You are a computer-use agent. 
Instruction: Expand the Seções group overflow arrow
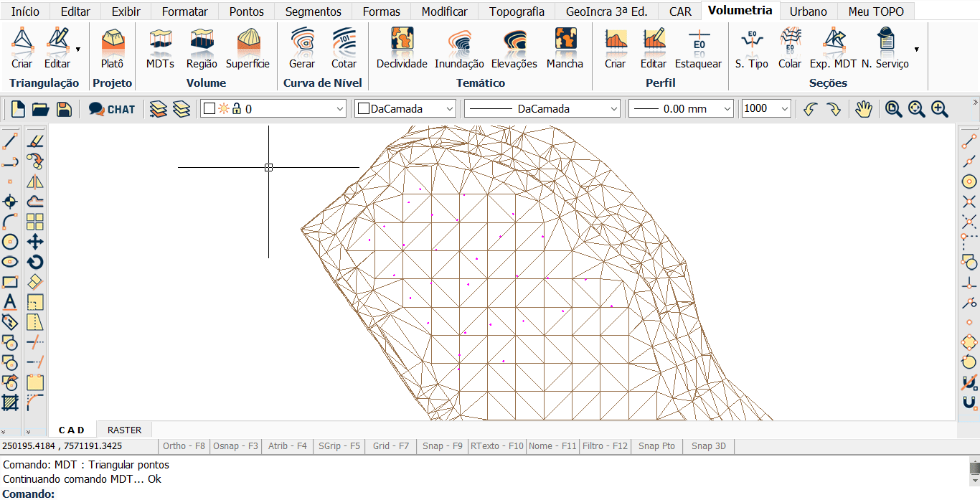pos(916,49)
